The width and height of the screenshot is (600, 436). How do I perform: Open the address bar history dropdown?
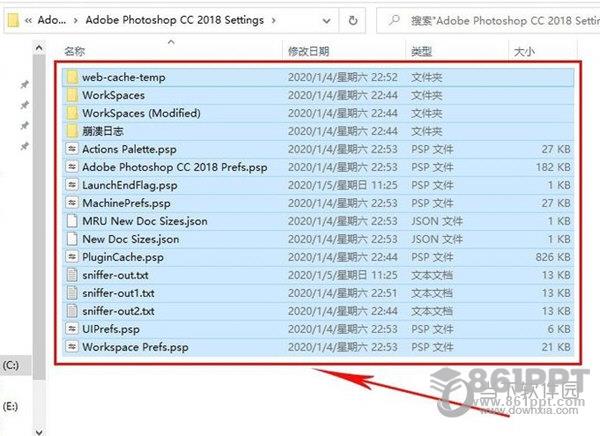pyautogui.click(x=326, y=21)
